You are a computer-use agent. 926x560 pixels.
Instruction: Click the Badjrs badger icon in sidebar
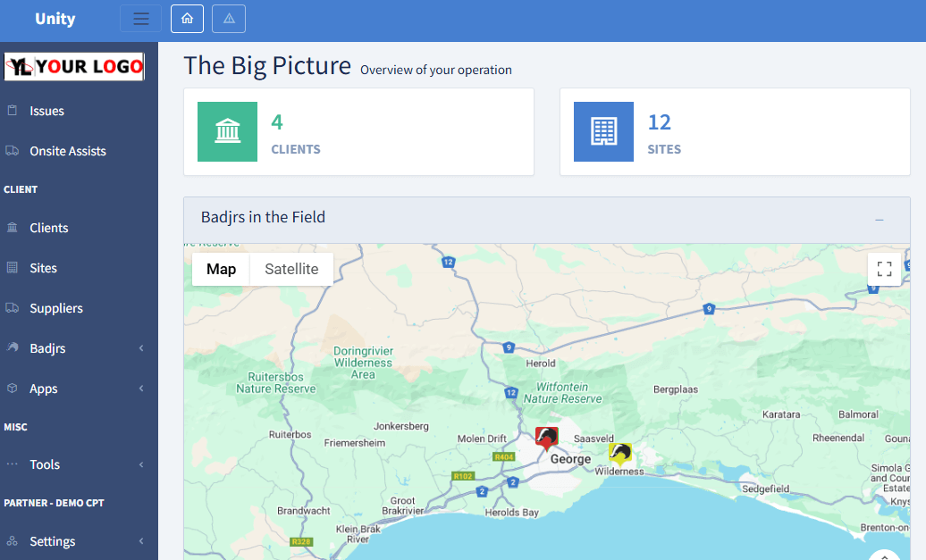(x=12, y=347)
